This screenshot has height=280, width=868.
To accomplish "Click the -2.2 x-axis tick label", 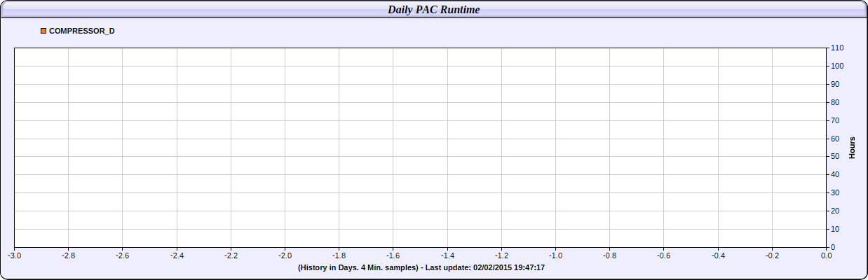I will tap(231, 256).
